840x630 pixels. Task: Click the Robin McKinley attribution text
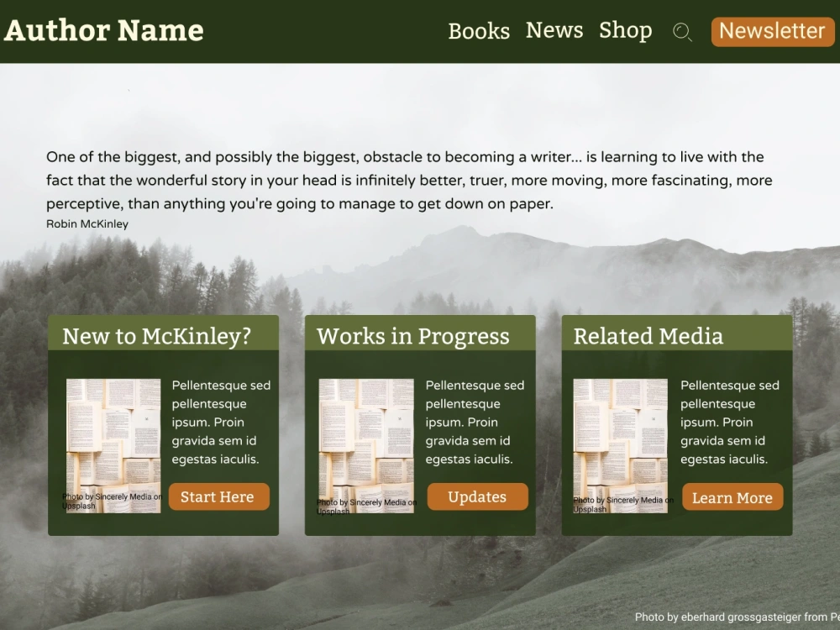click(87, 224)
